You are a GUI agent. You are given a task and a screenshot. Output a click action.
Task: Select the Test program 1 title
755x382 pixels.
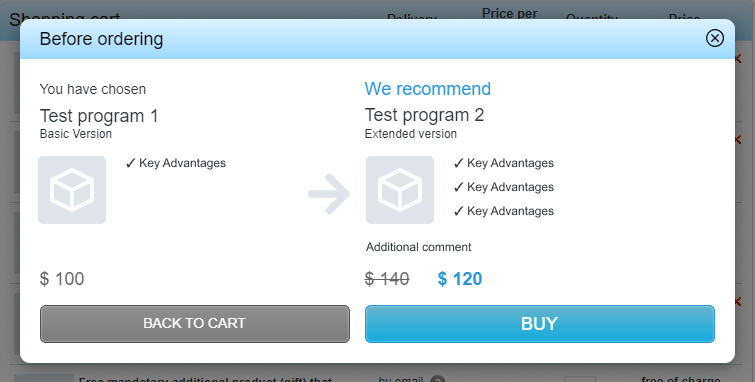[99, 116]
